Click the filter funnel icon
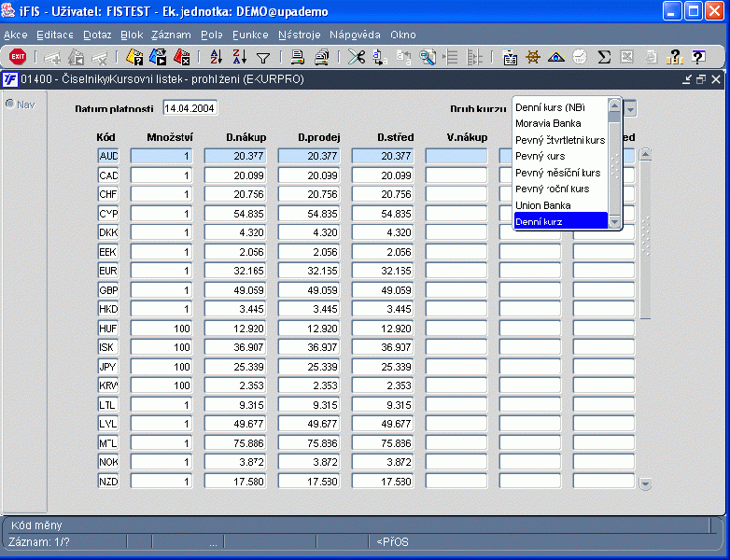730x560 pixels. click(x=263, y=57)
